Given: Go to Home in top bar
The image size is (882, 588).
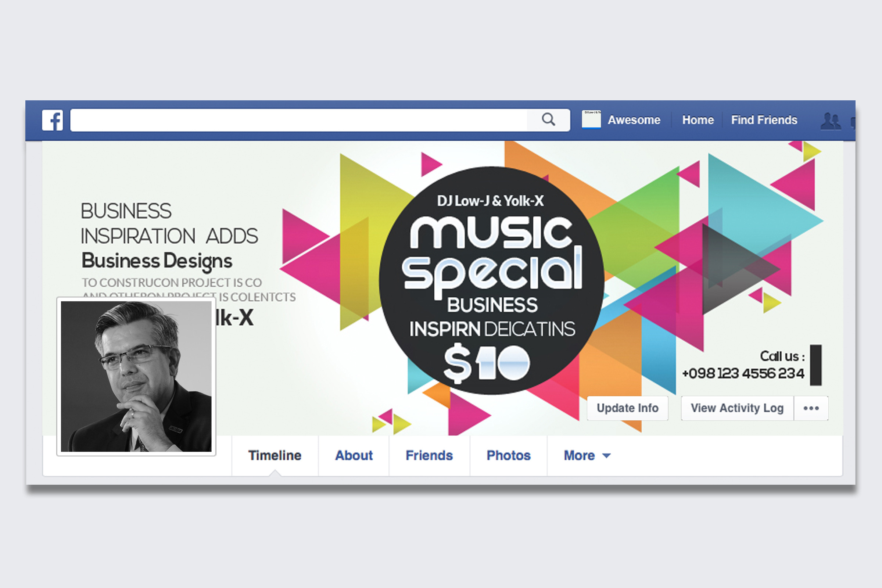Looking at the screenshot, I should 698,120.
